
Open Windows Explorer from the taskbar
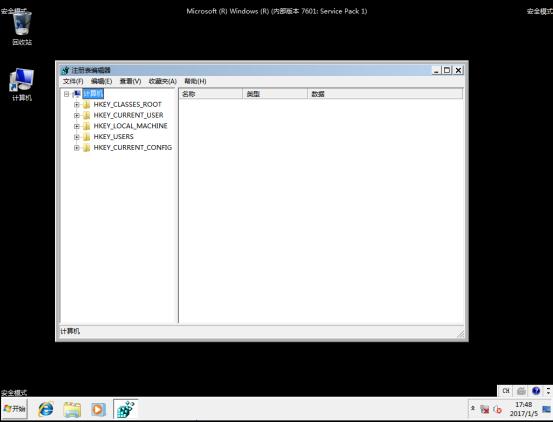pyautogui.click(x=72, y=409)
